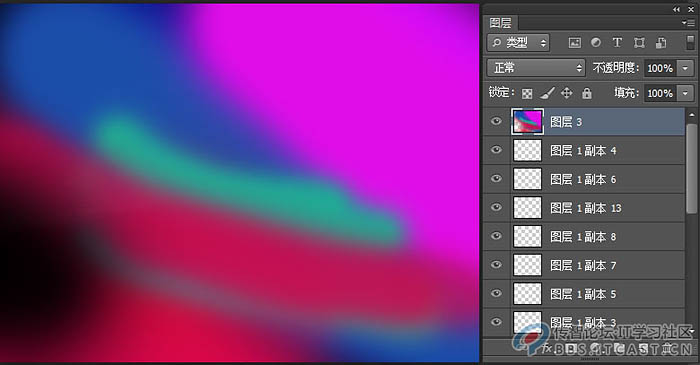This screenshot has height=365, width=700.
Task: Open the 填充 fill dropdown arrow
Action: pyautogui.click(x=685, y=93)
